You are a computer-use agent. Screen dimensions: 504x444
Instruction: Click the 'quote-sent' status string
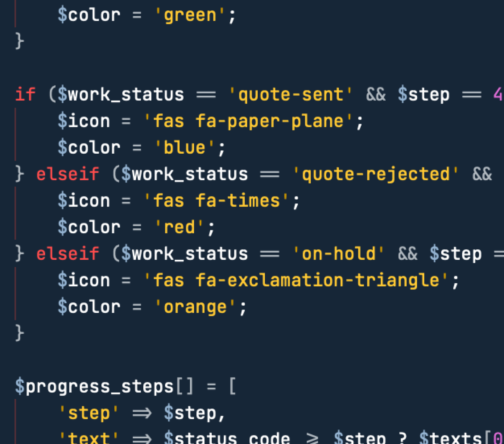click(x=290, y=94)
